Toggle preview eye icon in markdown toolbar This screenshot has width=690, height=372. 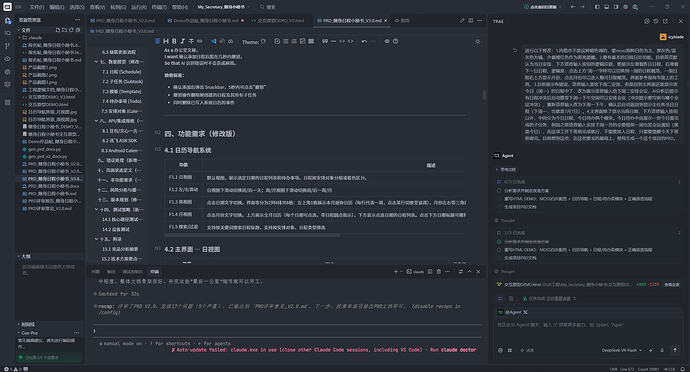click(387, 41)
